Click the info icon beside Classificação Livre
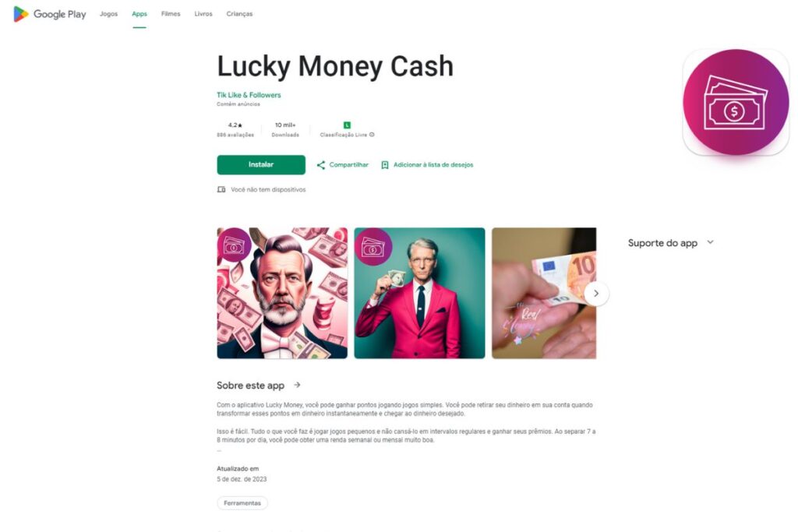 click(x=372, y=135)
